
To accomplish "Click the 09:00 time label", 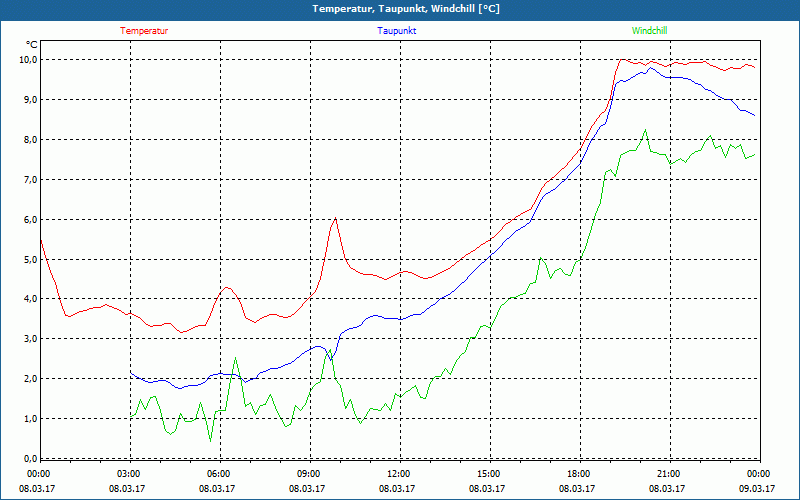I will [309, 474].
